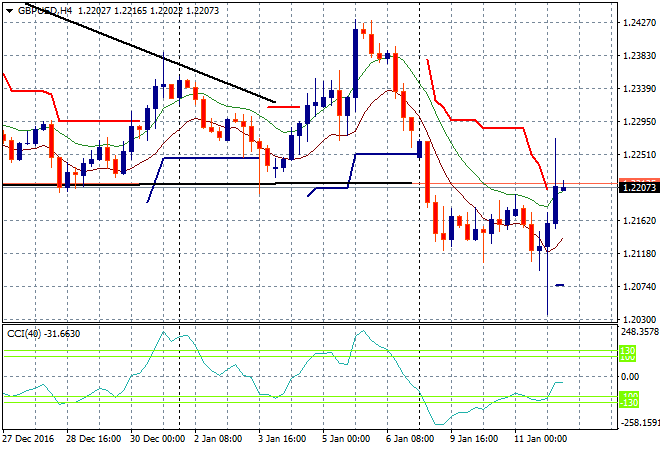Open the chart menu triangle beside GBPUSD
Image resolution: width=660 pixels, height=450 pixels.
click(x=9, y=11)
